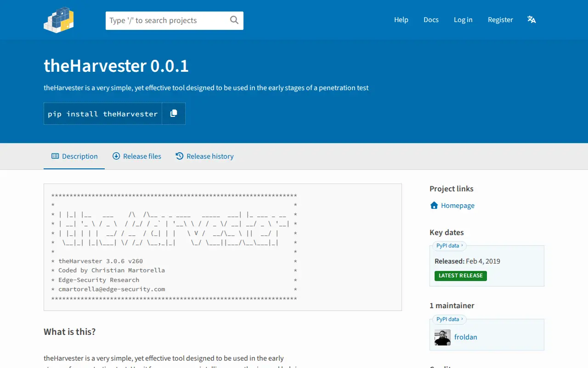Click the 'Released: Feb 4, 2019' text

click(467, 261)
